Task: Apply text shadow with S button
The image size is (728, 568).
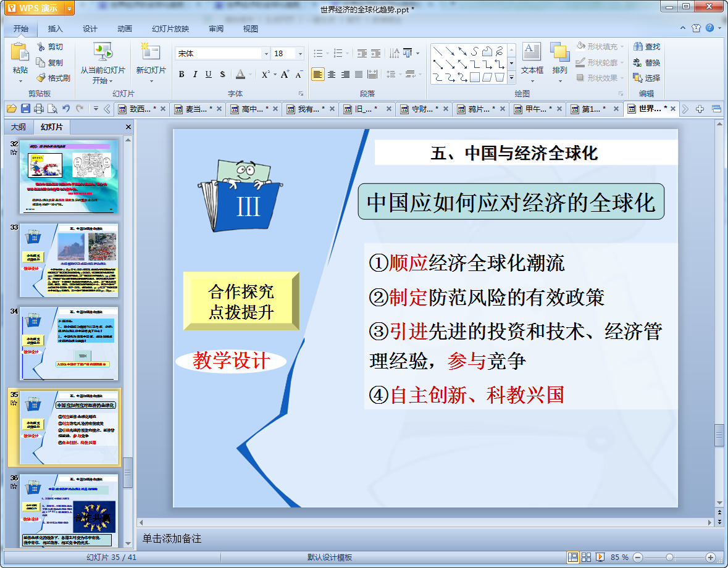Action: pyautogui.click(x=222, y=74)
